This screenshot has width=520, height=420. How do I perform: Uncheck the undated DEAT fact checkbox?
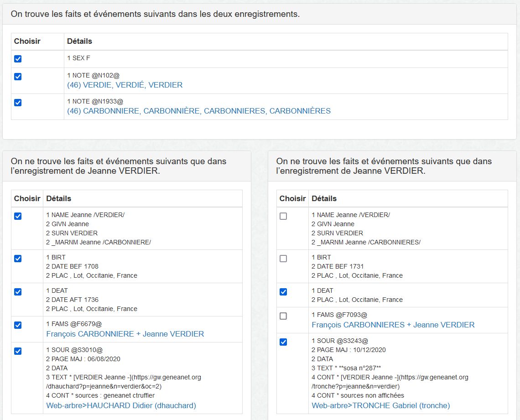tap(283, 292)
